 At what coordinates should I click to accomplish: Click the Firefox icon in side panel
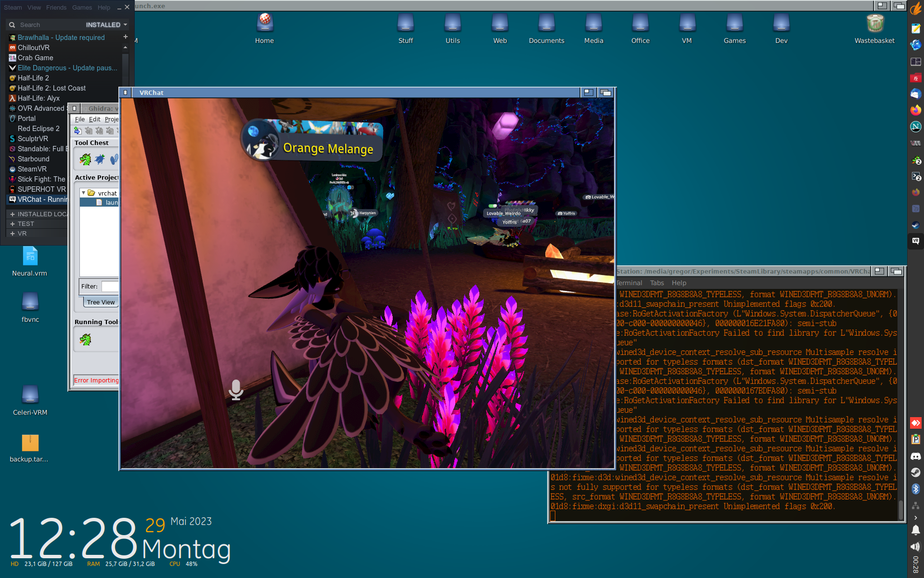point(915,110)
